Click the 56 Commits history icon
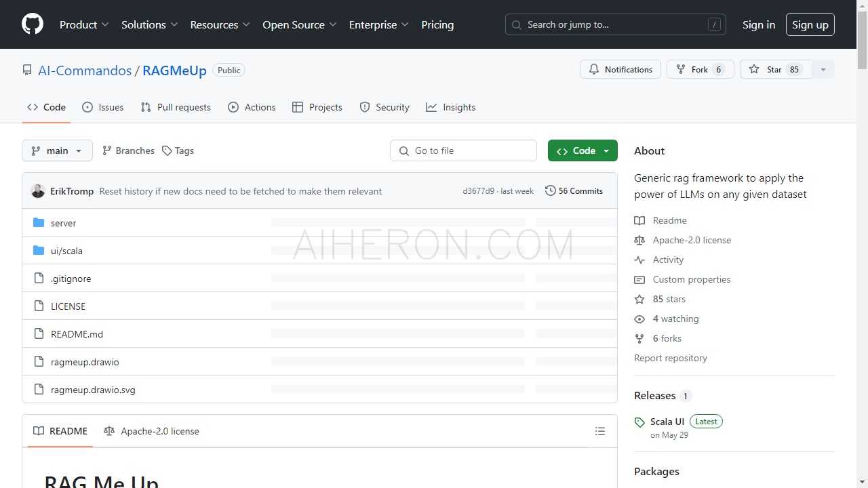868x488 pixels. [x=551, y=191]
